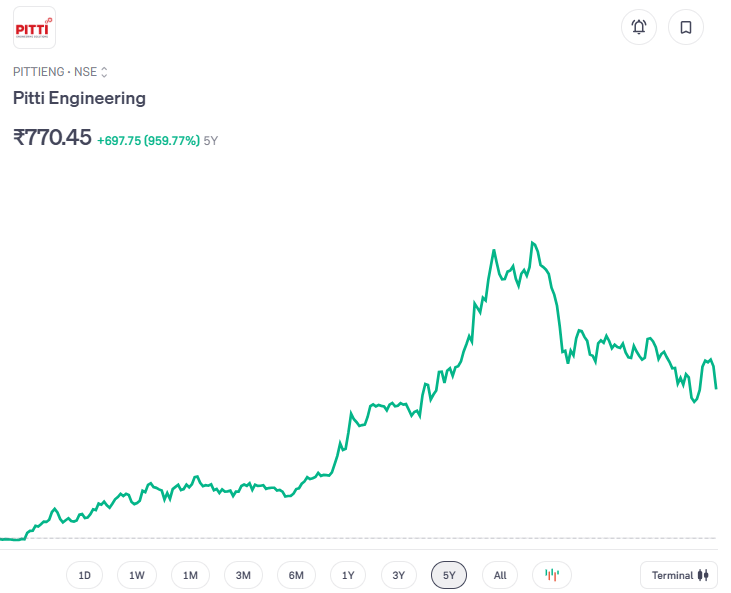
Task: Select the 1D time range
Action: [84, 575]
